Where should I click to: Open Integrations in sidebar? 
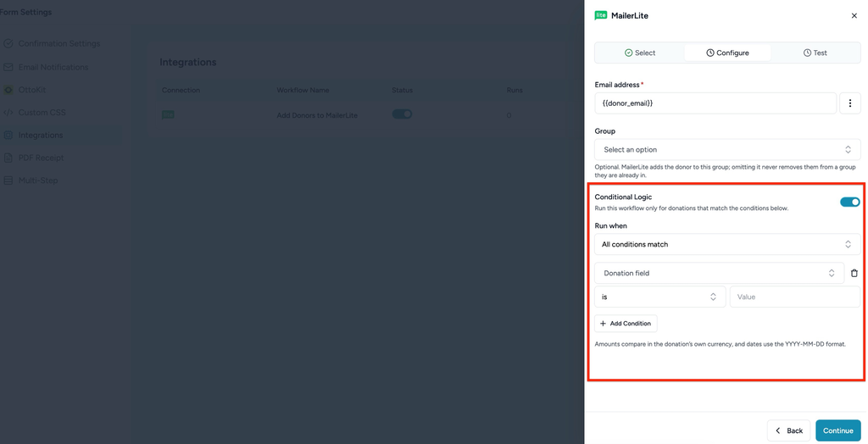(x=41, y=135)
